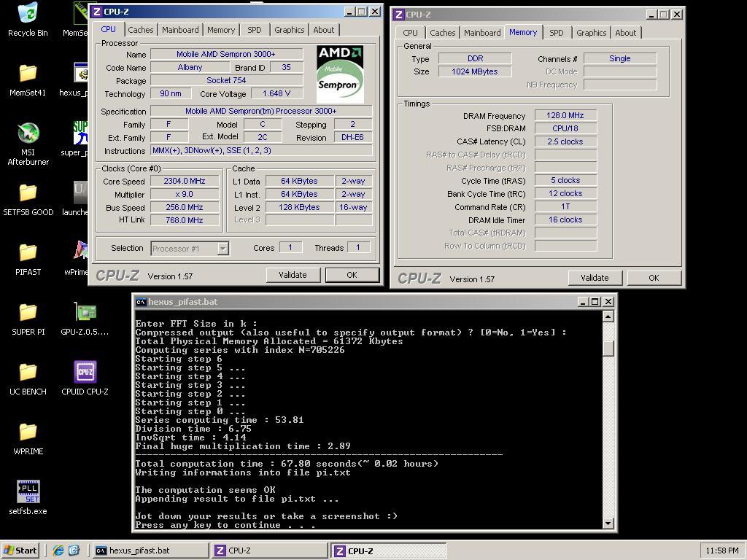Click the HT Link 768.0 MHz value
Image resolution: width=747 pixels, height=560 pixels.
(185, 220)
